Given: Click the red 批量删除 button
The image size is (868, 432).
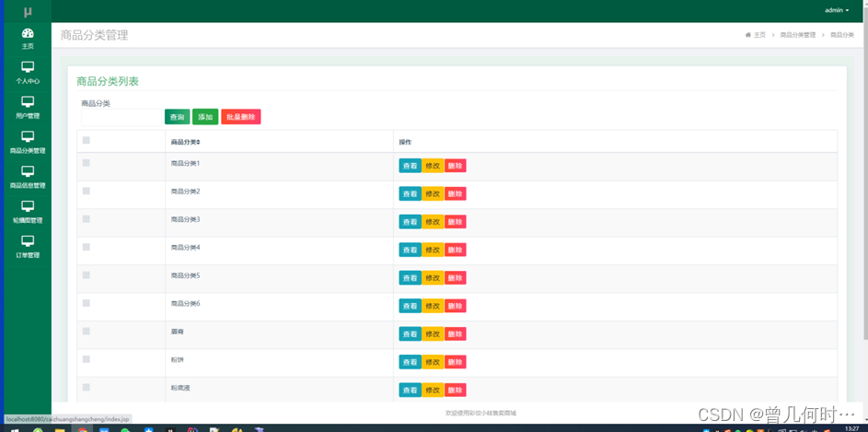Looking at the screenshot, I should click(x=241, y=117).
